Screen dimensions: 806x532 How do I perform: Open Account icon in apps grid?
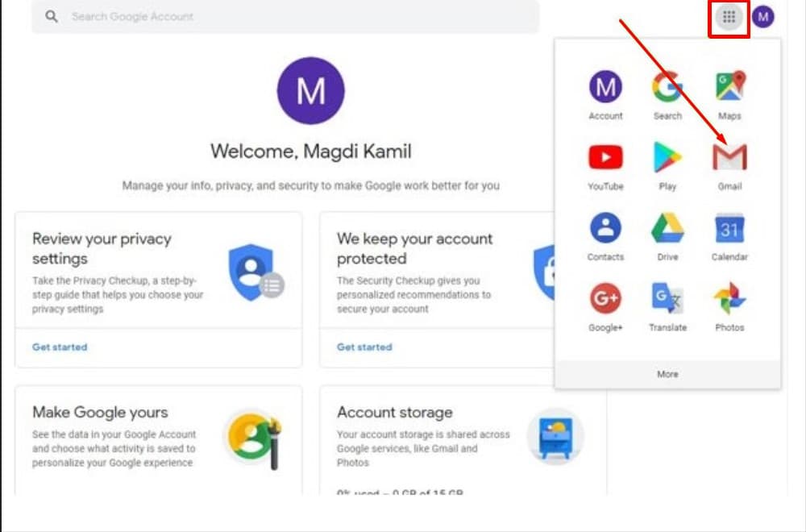click(x=605, y=87)
